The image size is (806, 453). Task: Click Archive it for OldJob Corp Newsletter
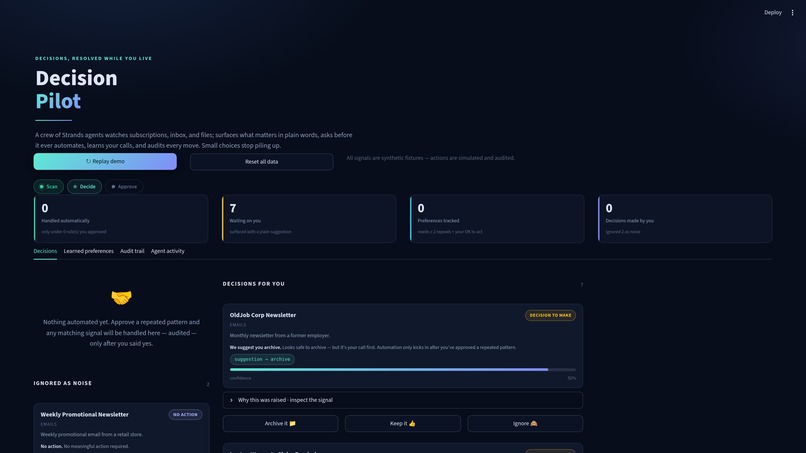pos(281,424)
